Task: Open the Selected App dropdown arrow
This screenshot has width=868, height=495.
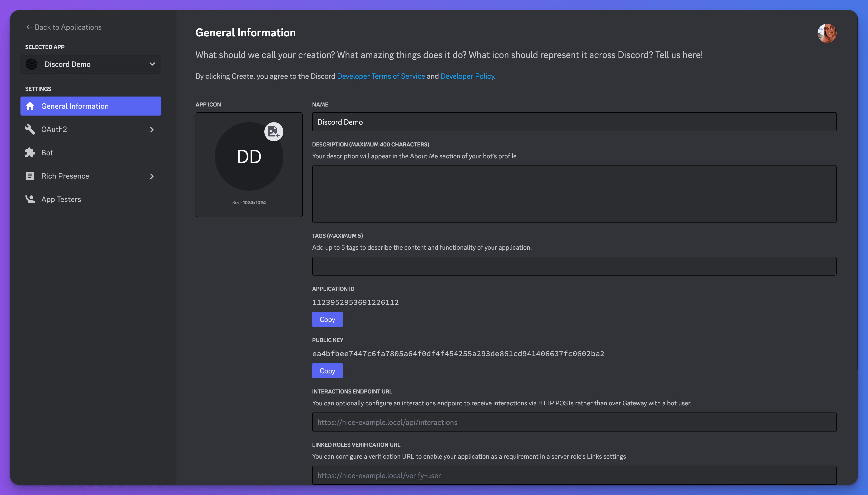Action: coord(152,64)
